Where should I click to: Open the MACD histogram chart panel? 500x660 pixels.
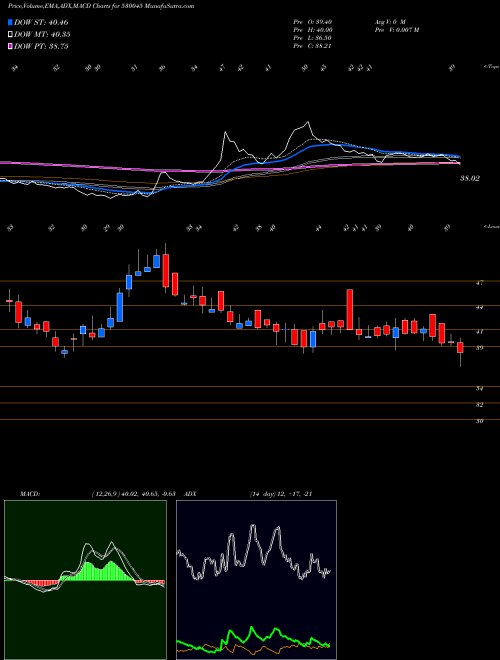[x=85, y=580]
